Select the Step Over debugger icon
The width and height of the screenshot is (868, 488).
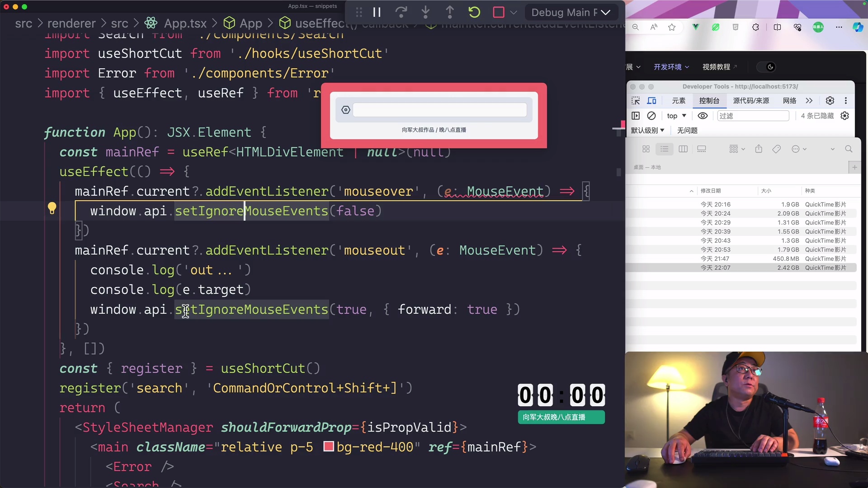point(401,12)
